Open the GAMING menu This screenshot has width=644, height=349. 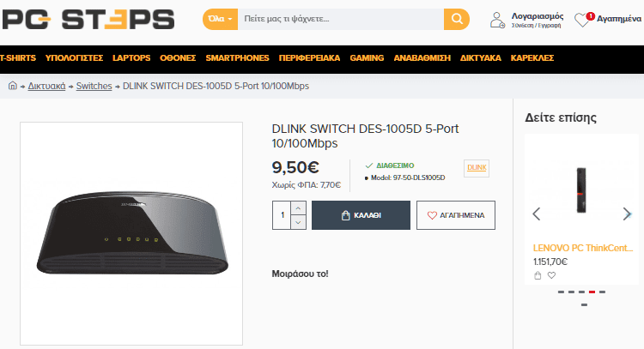[x=367, y=58]
